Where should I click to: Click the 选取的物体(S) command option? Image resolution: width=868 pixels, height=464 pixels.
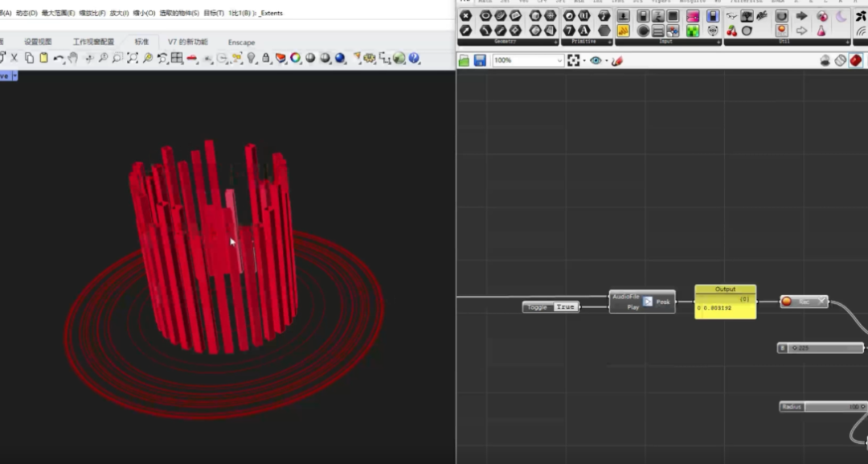coord(179,13)
